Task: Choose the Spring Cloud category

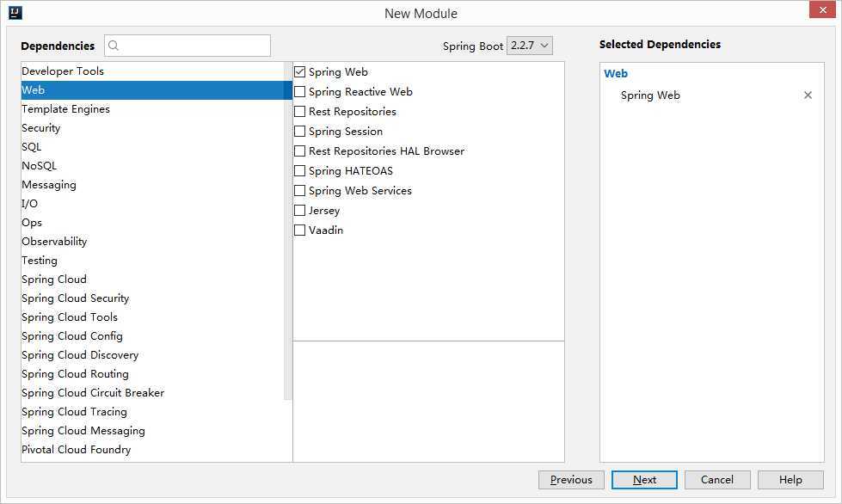Action: (x=152, y=280)
